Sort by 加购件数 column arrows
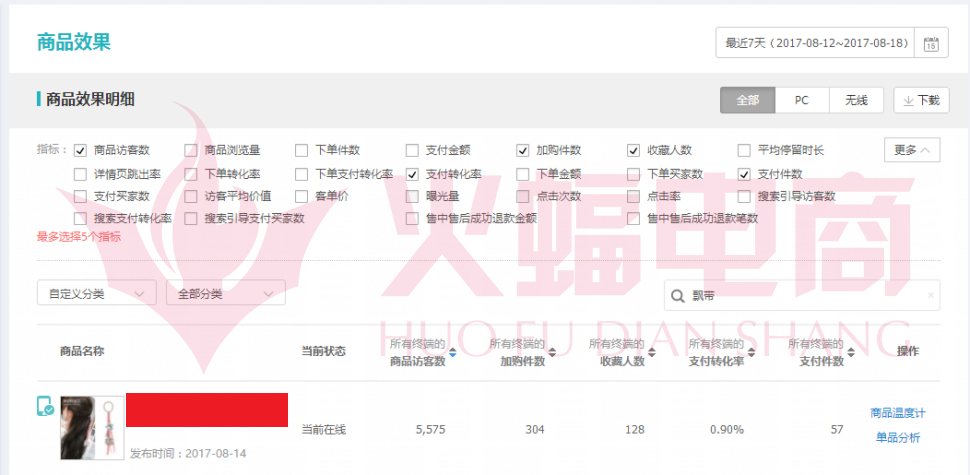Screen dimensions: 970x475 pyautogui.click(x=551, y=352)
